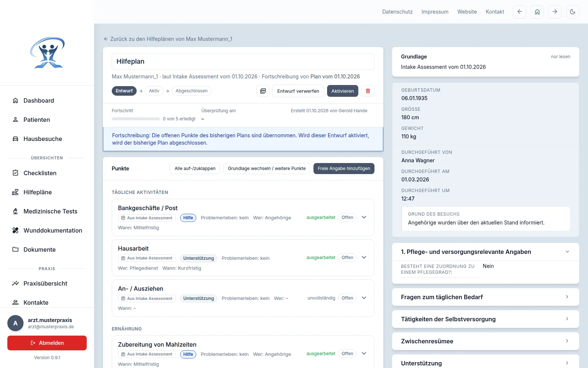Click the Praxisübersicht chart icon

(15, 283)
